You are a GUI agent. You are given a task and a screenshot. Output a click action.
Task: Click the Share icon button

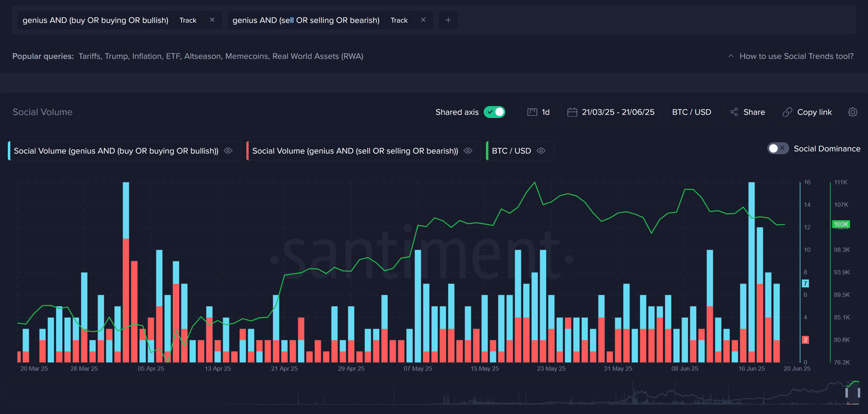[x=734, y=112]
